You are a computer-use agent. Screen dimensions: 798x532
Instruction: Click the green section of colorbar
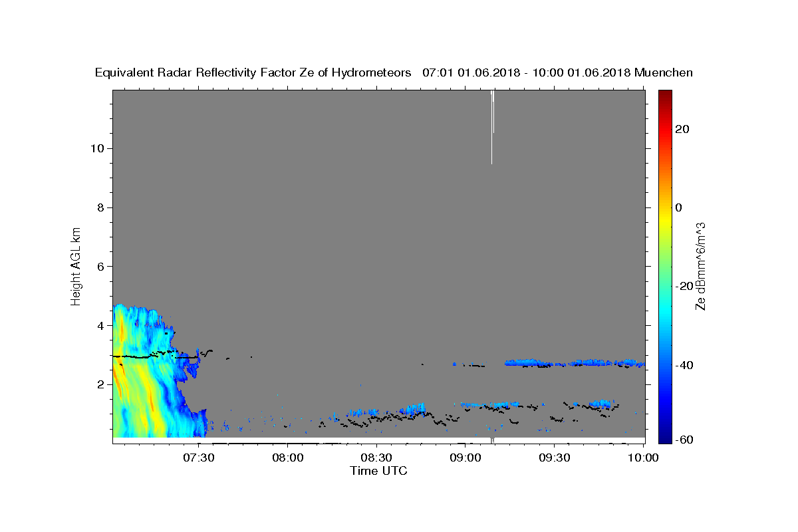(665, 266)
